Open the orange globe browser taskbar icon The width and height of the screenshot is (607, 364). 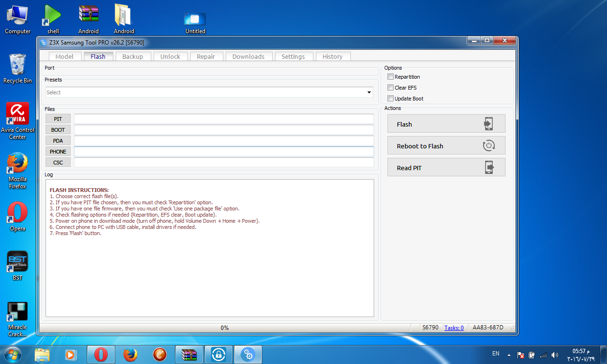159,355
